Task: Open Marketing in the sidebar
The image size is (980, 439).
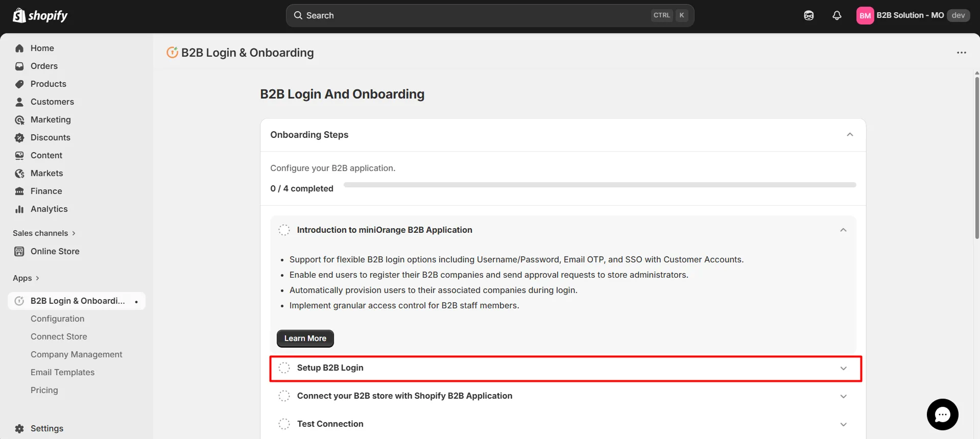Action: coord(51,119)
